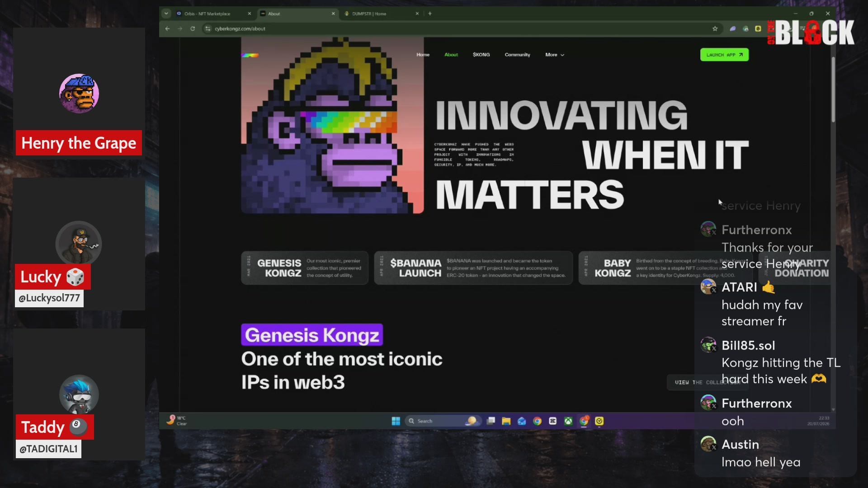868x488 pixels.
Task: Open Task View from taskbar
Action: point(491,421)
